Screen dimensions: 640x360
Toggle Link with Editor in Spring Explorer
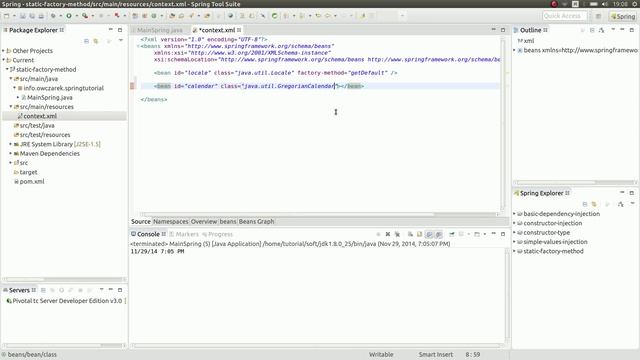point(594,204)
